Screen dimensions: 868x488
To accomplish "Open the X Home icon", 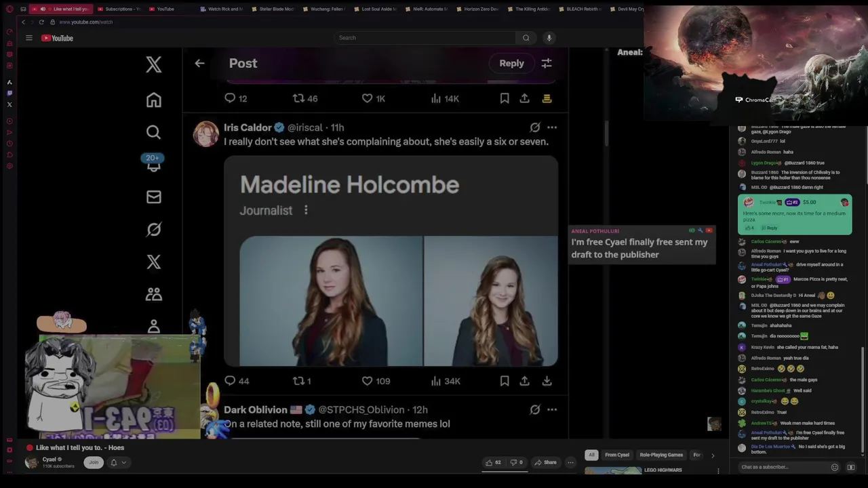I will (x=154, y=100).
